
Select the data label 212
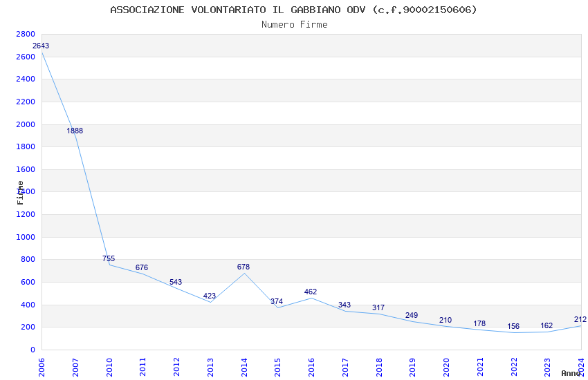click(x=580, y=319)
